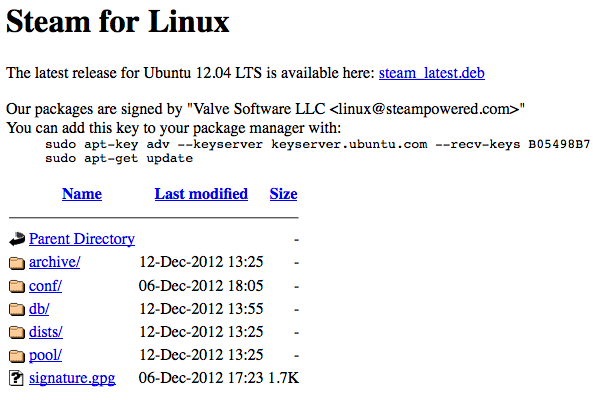Open the pool/ directory link
Viewport: 603px width, 400px height.
pyautogui.click(x=46, y=355)
